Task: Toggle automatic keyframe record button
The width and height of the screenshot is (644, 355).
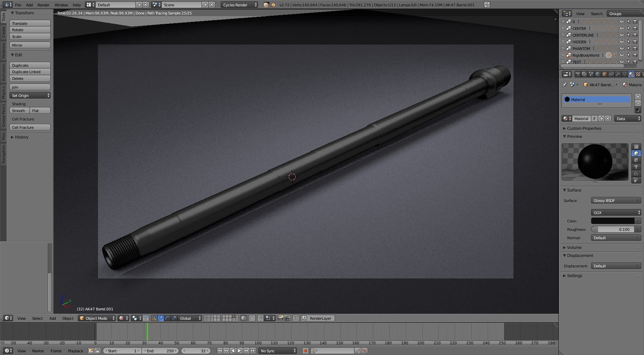Action: tap(305, 351)
